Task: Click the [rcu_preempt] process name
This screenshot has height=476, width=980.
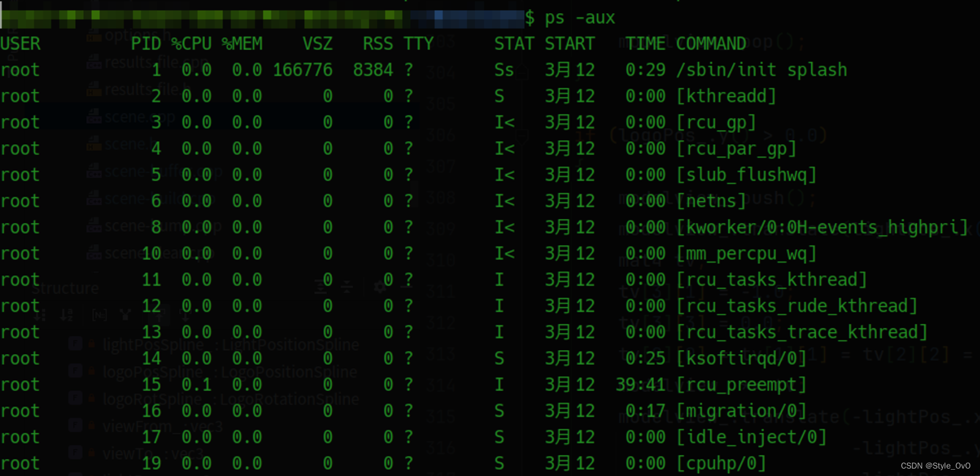Action: (741, 385)
